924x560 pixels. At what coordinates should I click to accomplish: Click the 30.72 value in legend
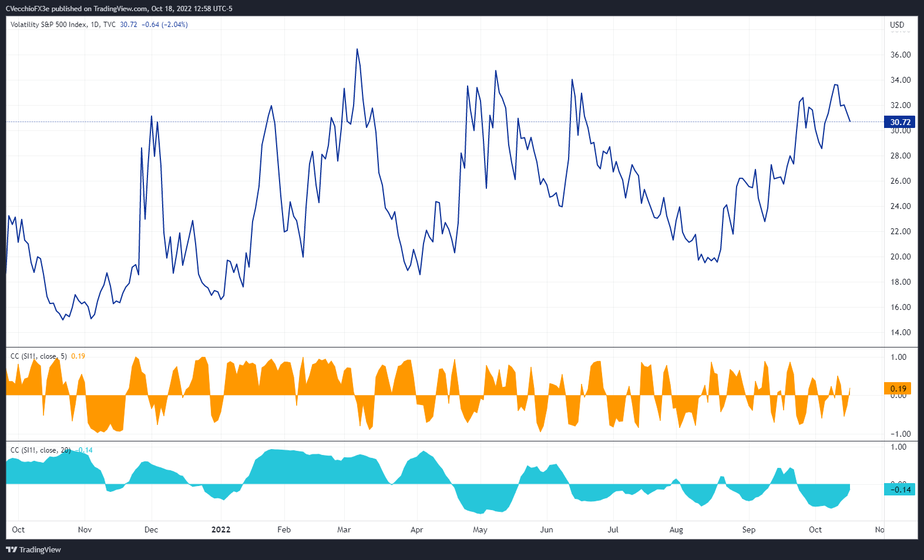pos(129,25)
